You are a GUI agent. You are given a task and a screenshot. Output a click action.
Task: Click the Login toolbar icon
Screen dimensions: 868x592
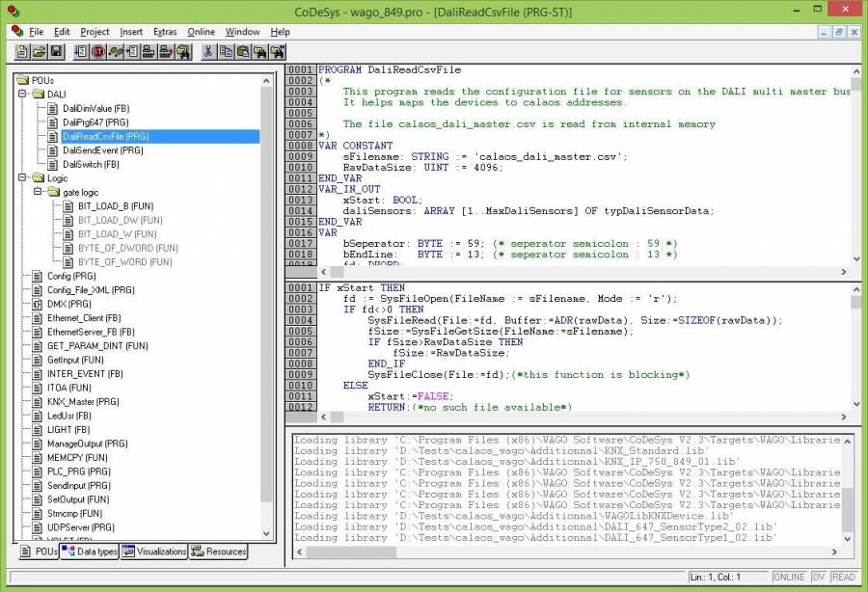pos(149,52)
